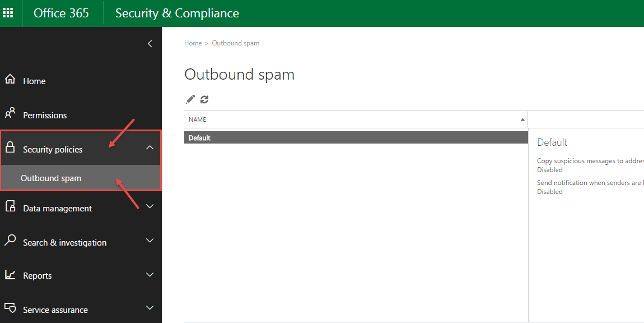Click the Search & investigation magnifier icon
Screen dimensions: 644x323
click(x=10, y=241)
